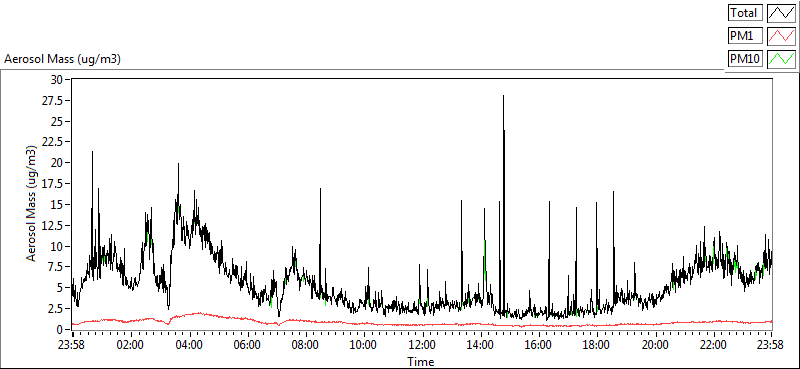Click the 16:00 time tick label
The width and height of the screenshot is (800, 369).
coord(539,344)
